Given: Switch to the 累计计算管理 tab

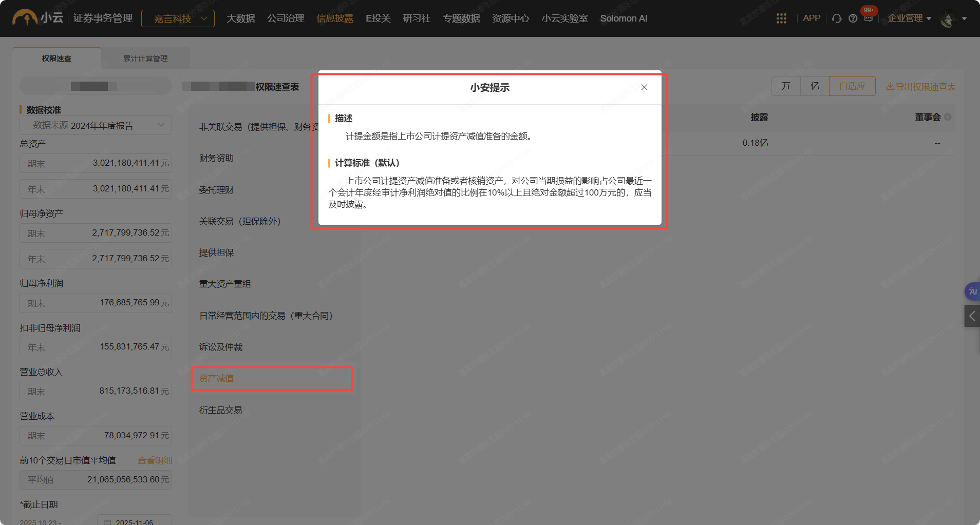Looking at the screenshot, I should pyautogui.click(x=145, y=59).
